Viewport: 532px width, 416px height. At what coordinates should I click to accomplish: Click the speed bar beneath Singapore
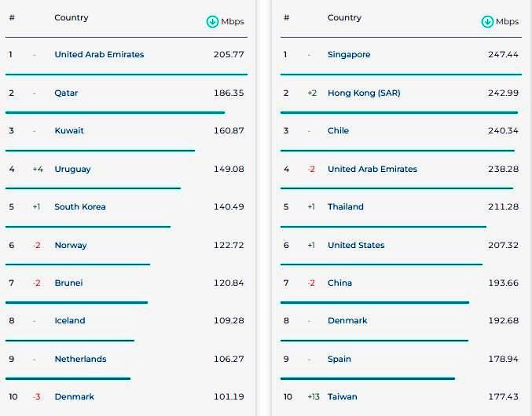[x=401, y=75]
